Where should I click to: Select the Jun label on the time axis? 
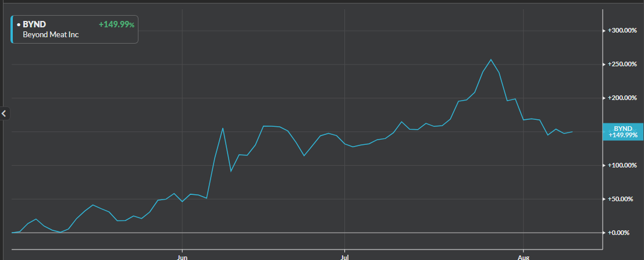(x=182, y=255)
